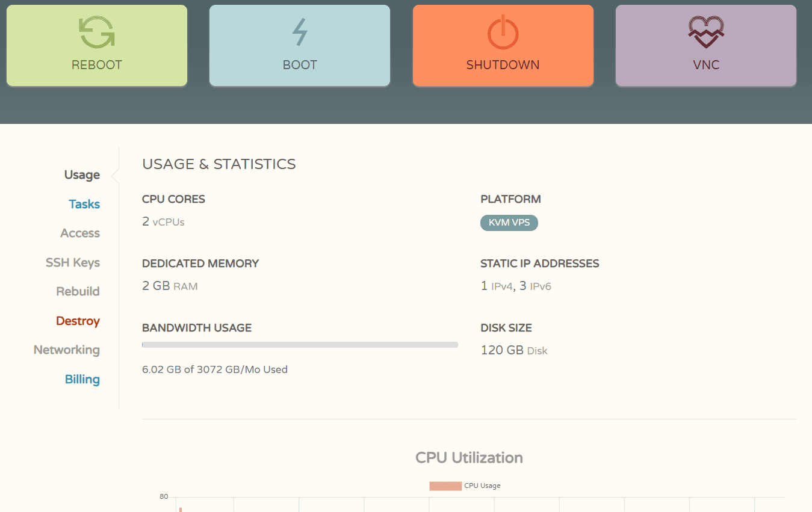Viewport: 812px width, 512px height.
Task: Click the red Destroy link
Action: click(78, 321)
